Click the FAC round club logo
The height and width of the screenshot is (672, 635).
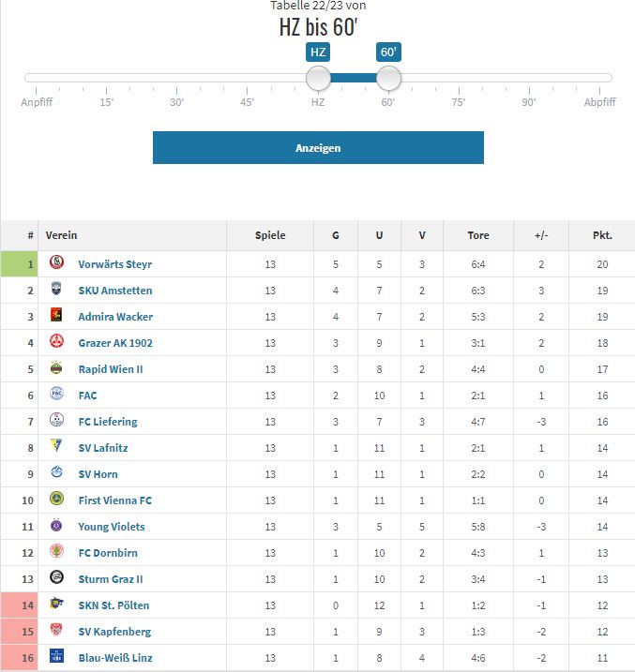[x=56, y=394]
